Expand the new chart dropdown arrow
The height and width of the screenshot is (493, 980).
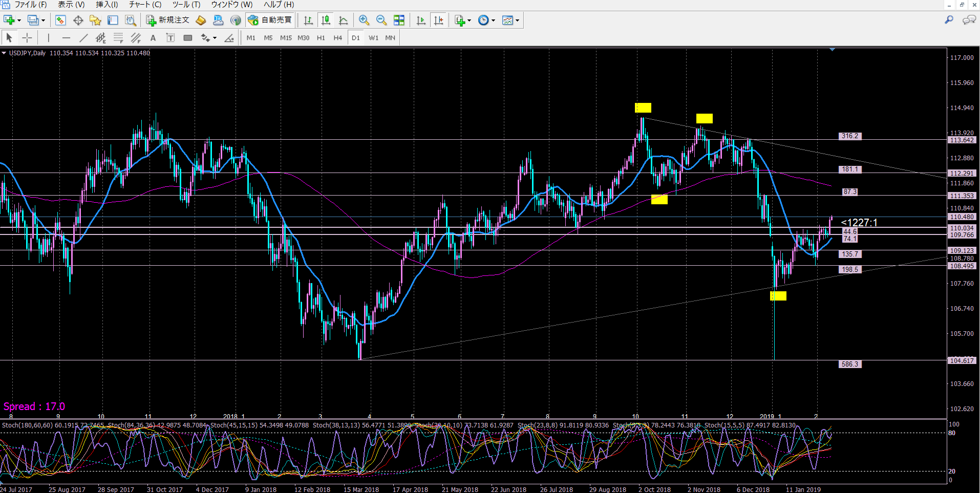(19, 20)
